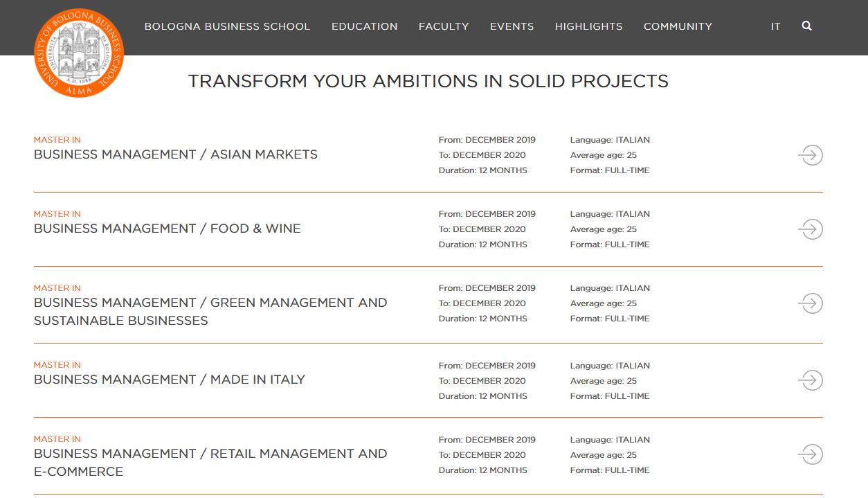The width and height of the screenshot is (868, 498).
Task: Open the Education menu
Action: [365, 26]
